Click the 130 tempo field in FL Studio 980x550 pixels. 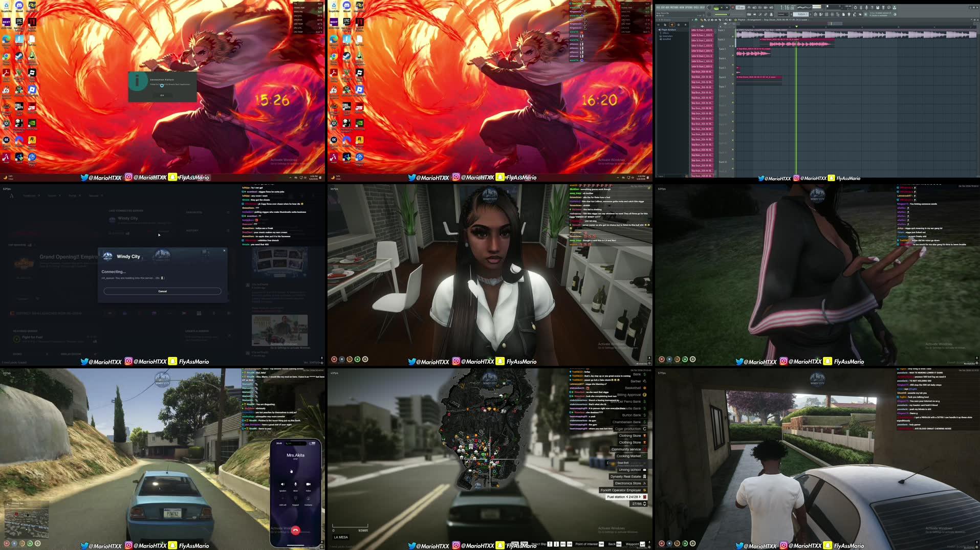740,8
